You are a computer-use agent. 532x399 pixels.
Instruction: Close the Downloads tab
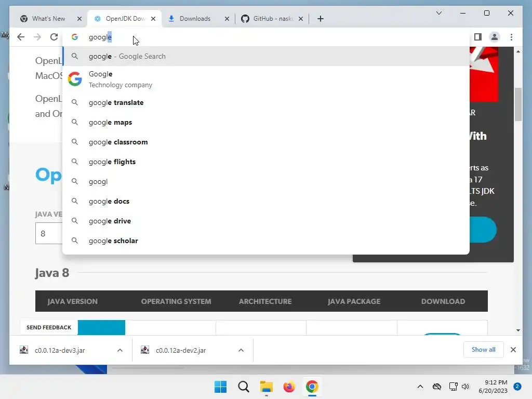point(227,19)
